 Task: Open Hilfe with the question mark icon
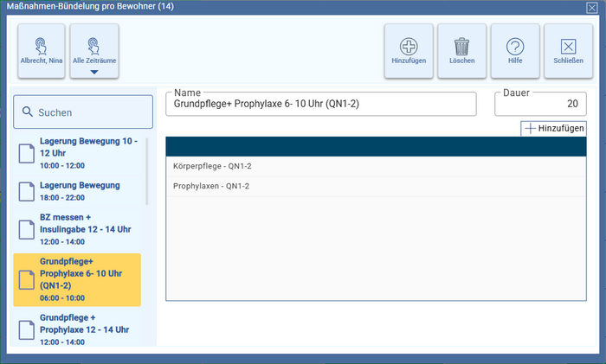pos(515,50)
